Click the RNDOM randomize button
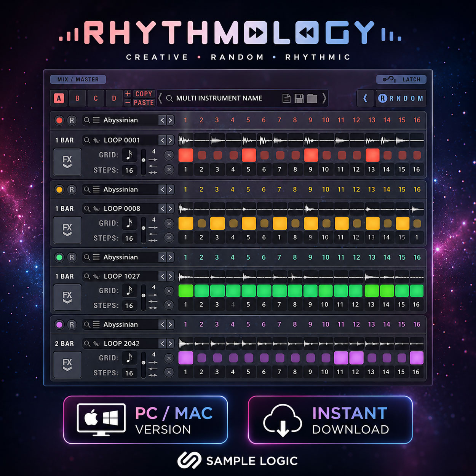Image resolution: width=476 pixels, height=476 pixels. (x=401, y=98)
